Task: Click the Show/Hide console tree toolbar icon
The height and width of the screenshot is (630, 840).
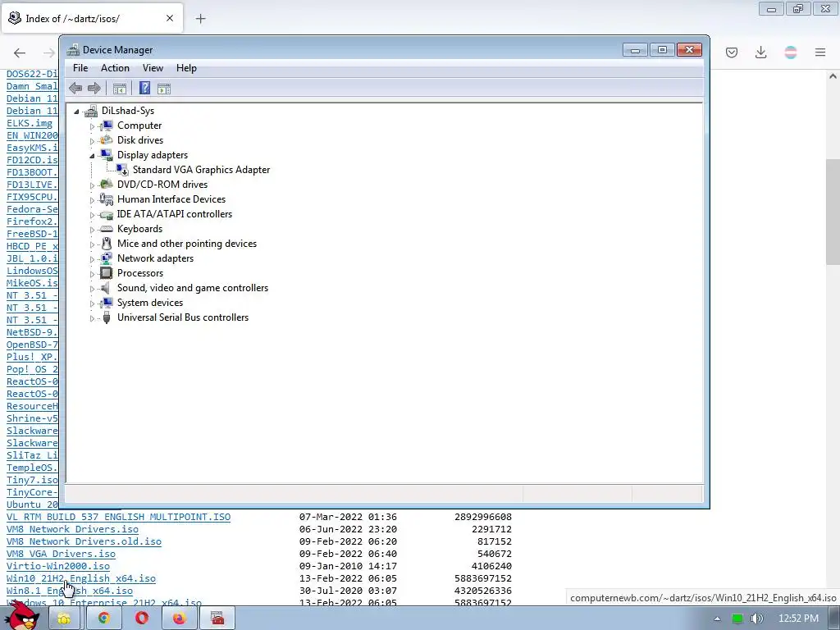Action: [120, 89]
